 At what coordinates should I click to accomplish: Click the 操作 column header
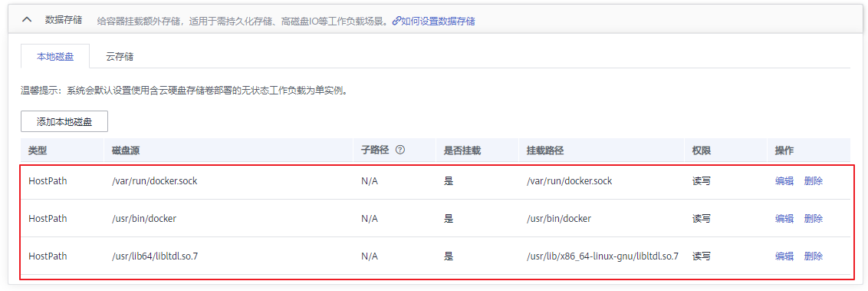point(784,150)
